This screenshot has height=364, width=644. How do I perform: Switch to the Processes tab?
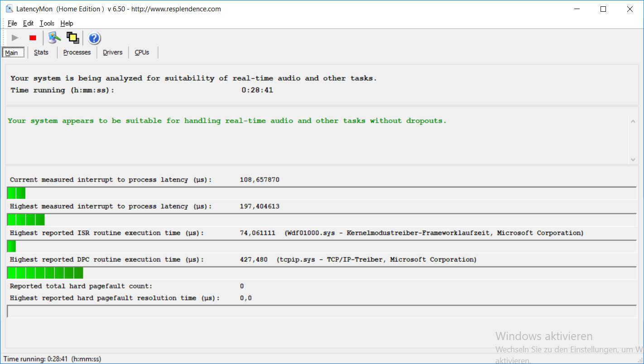point(77,53)
